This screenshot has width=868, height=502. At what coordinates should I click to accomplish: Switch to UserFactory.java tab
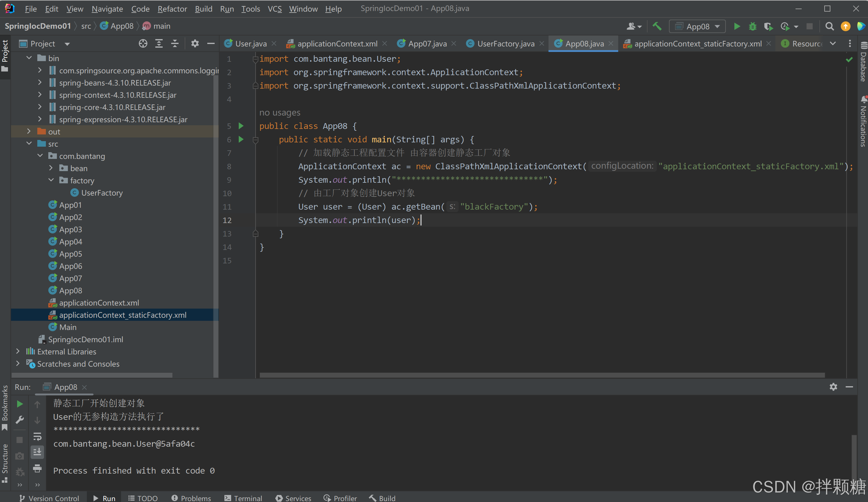(505, 44)
